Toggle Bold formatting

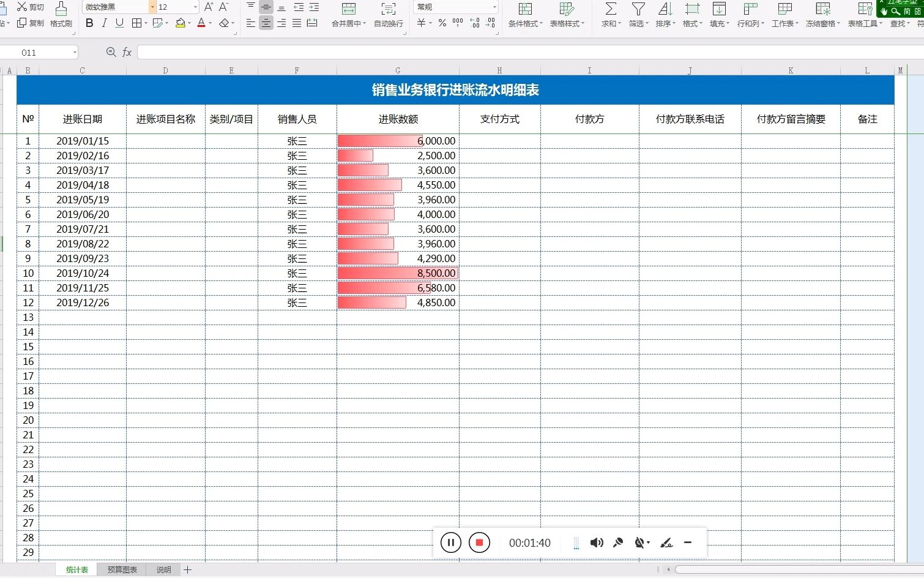(x=89, y=23)
